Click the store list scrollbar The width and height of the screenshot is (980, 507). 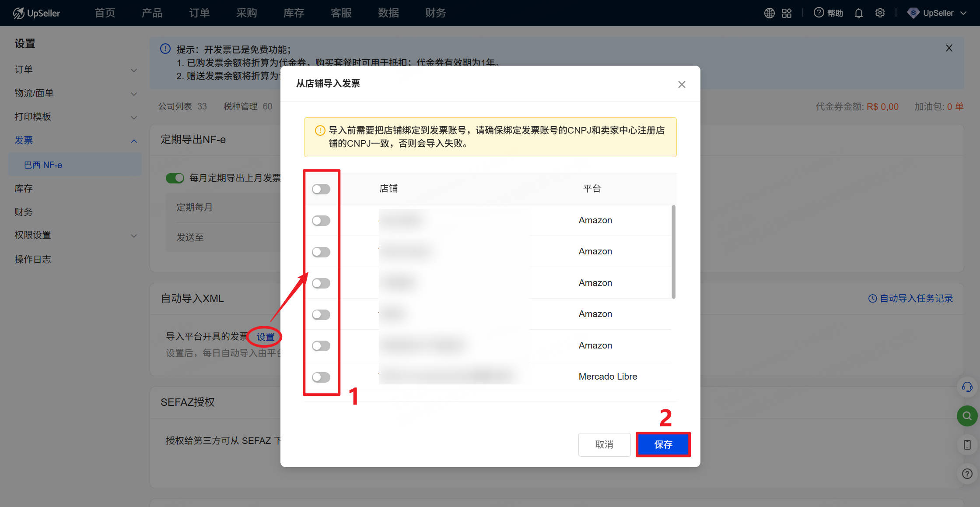tap(673, 252)
